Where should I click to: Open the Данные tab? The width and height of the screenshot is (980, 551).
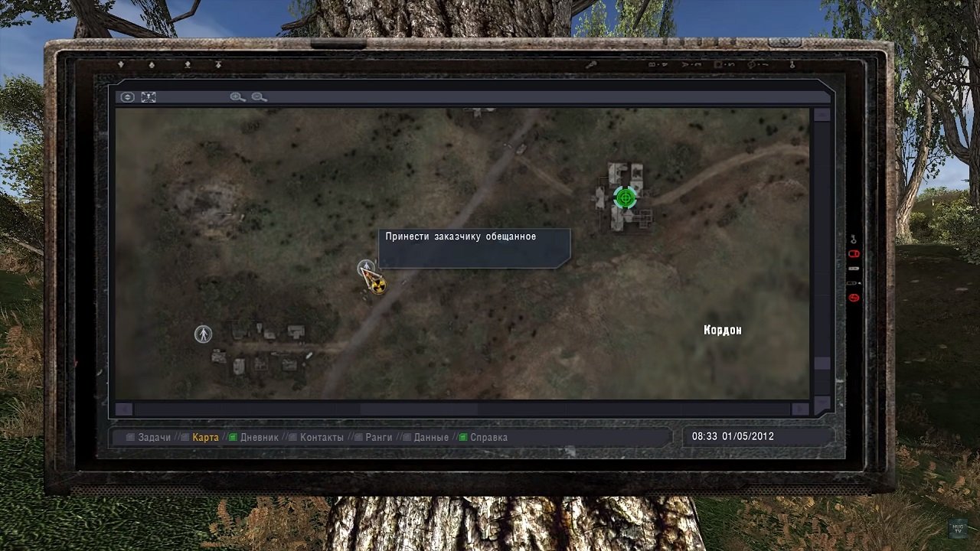(431, 438)
